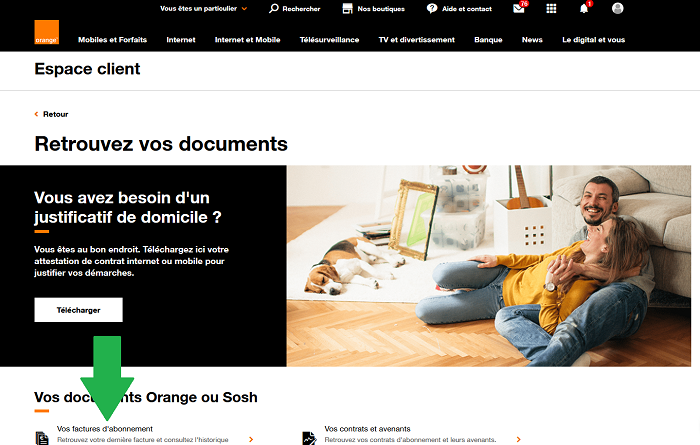This screenshot has height=445, width=700.
Task: Click the Aide et contact help icon
Action: click(x=431, y=8)
